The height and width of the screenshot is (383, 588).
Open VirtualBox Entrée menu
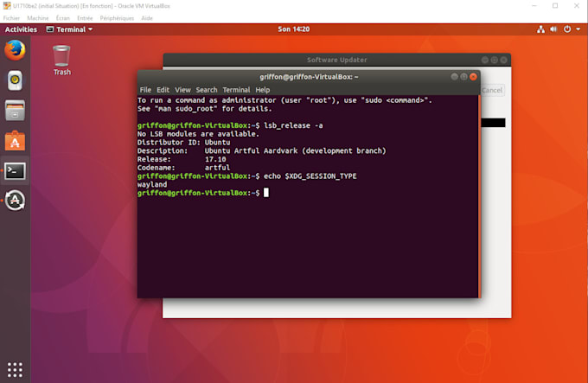[85, 18]
